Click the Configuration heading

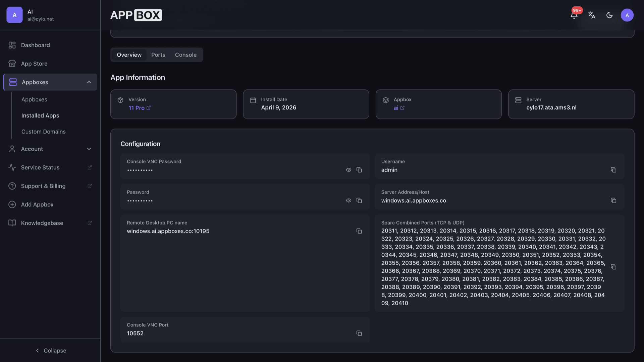tap(140, 144)
